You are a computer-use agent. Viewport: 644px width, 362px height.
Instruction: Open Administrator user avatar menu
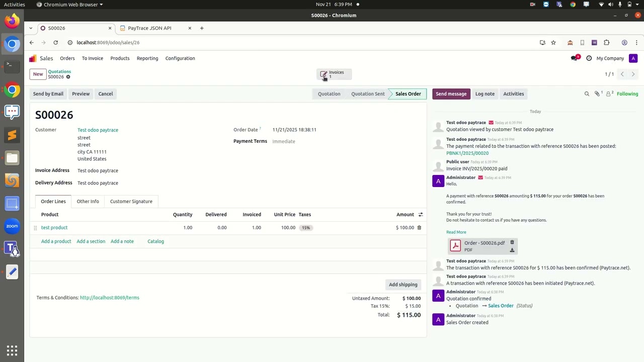[x=633, y=58]
